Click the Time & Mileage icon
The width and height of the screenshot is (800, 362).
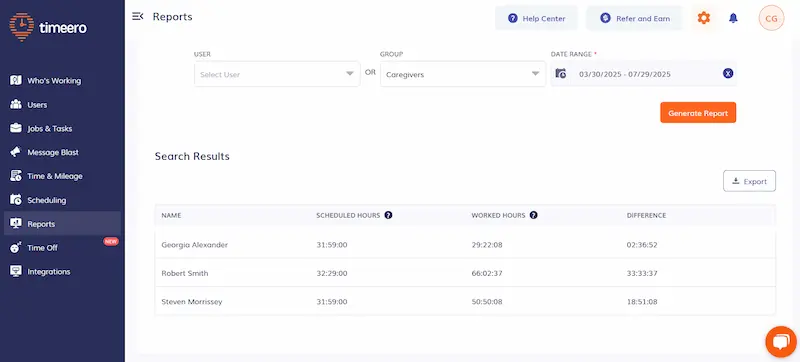point(16,176)
